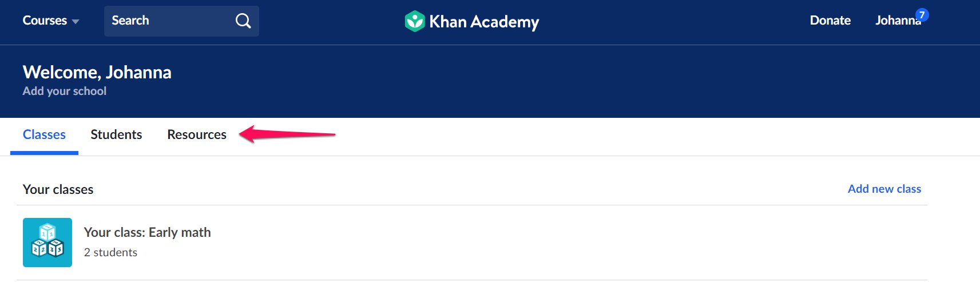This screenshot has height=282, width=980.
Task: Open Your class: Early math title
Action: pos(148,232)
